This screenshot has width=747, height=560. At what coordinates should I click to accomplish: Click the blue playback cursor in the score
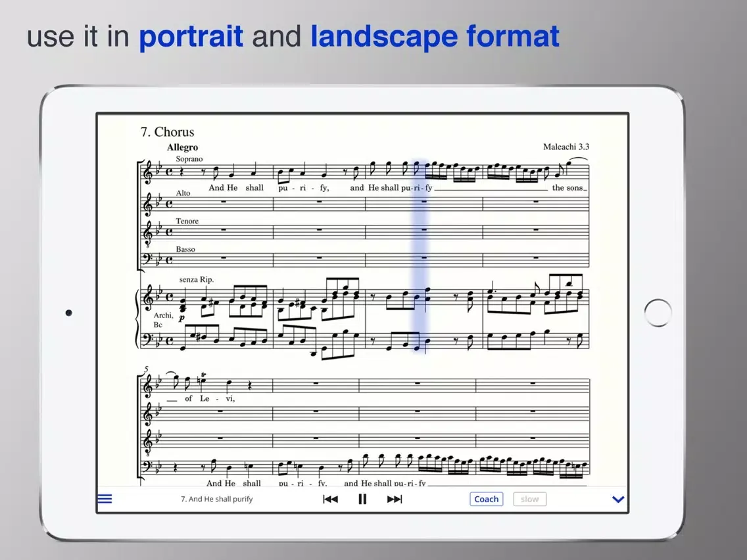[420, 256]
